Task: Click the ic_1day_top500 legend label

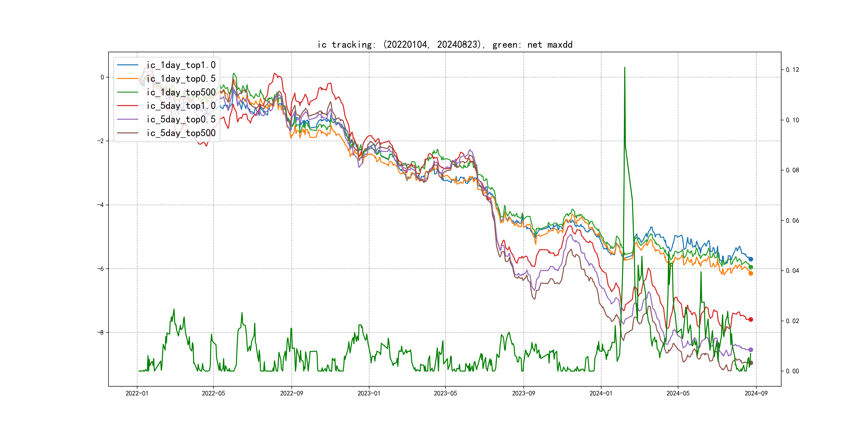Action: pos(181,92)
